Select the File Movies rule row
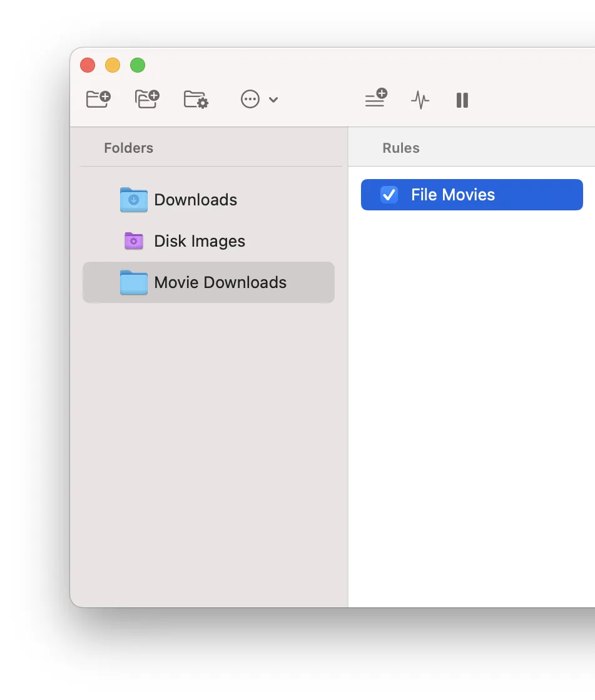595x700 pixels. (472, 195)
